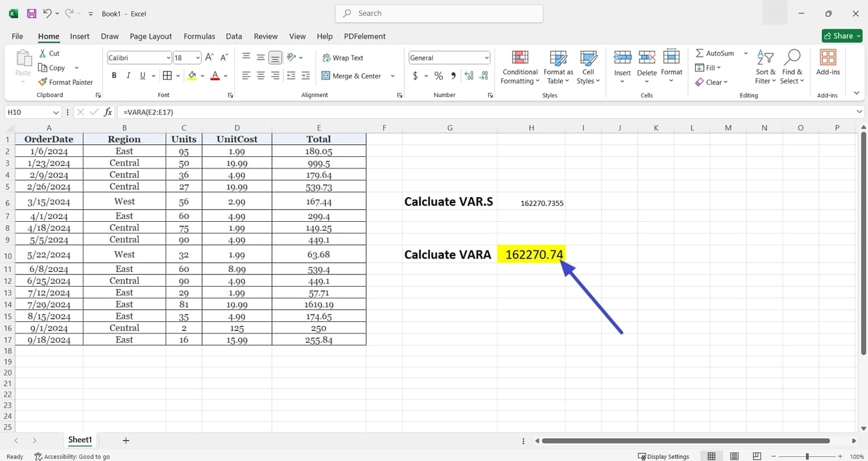
Task: Switch to the Formulas ribbon tab
Action: click(x=199, y=36)
